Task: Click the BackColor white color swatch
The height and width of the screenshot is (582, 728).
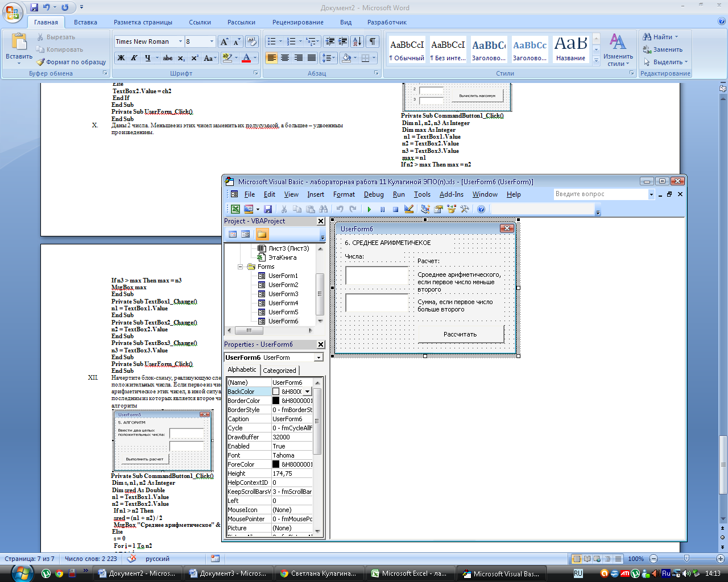Action: click(276, 392)
